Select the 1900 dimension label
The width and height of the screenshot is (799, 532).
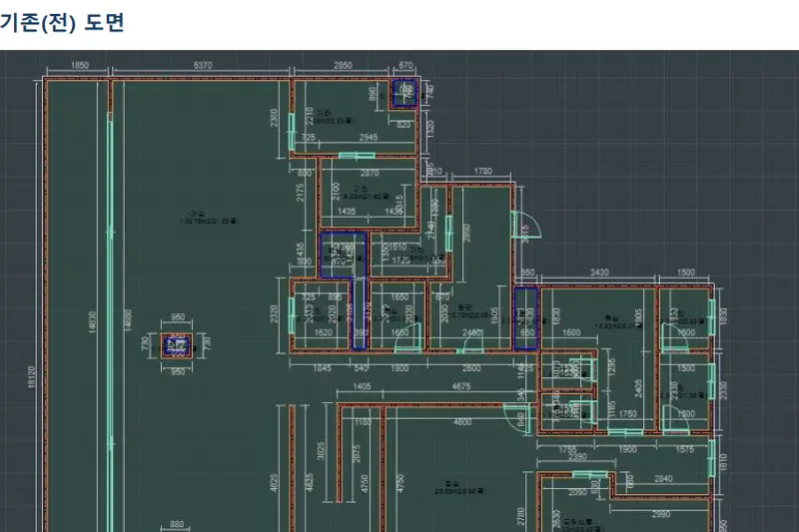[627, 449]
